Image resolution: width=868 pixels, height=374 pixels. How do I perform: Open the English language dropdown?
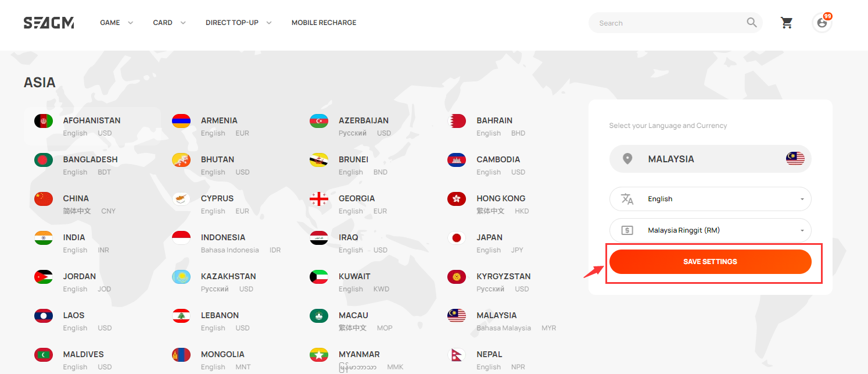point(710,199)
